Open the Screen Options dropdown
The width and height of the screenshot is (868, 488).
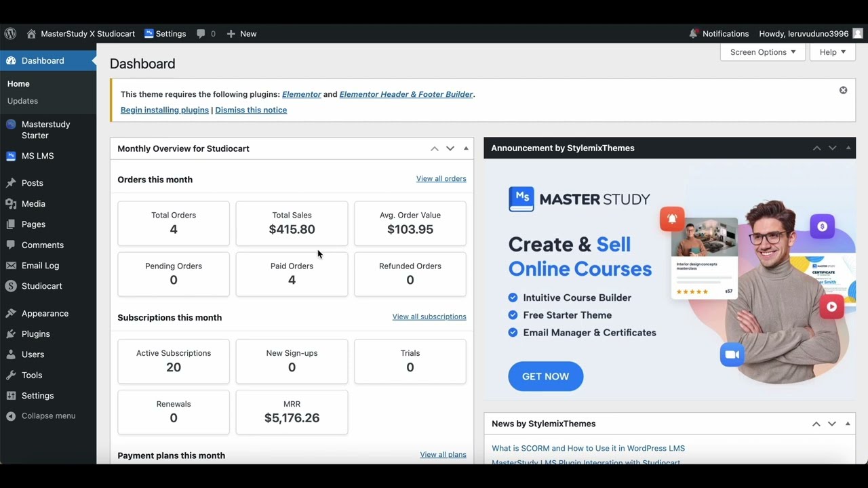[763, 52]
